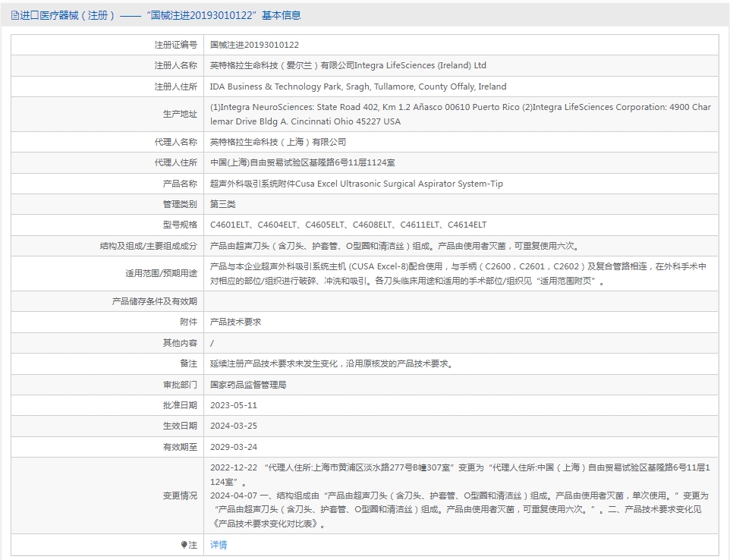Click the approval date 2023-05-11
Image resolution: width=730 pixels, height=560 pixels.
pyautogui.click(x=233, y=405)
